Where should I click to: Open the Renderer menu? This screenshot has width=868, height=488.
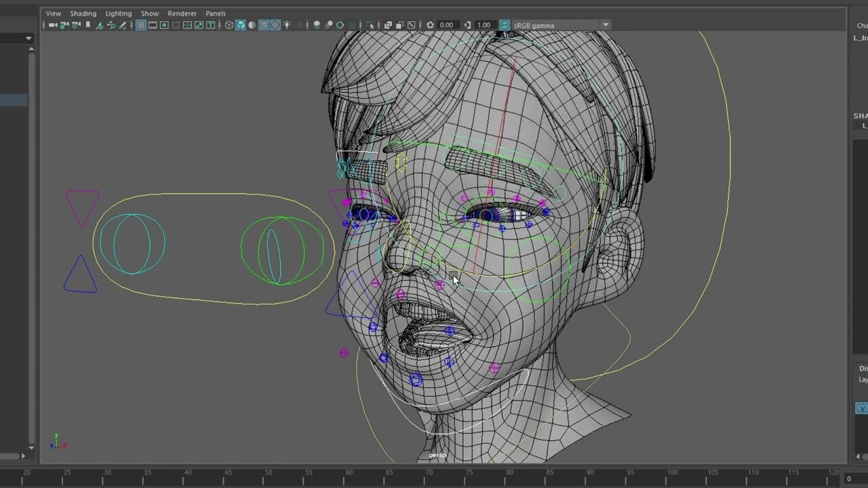pyautogui.click(x=182, y=13)
